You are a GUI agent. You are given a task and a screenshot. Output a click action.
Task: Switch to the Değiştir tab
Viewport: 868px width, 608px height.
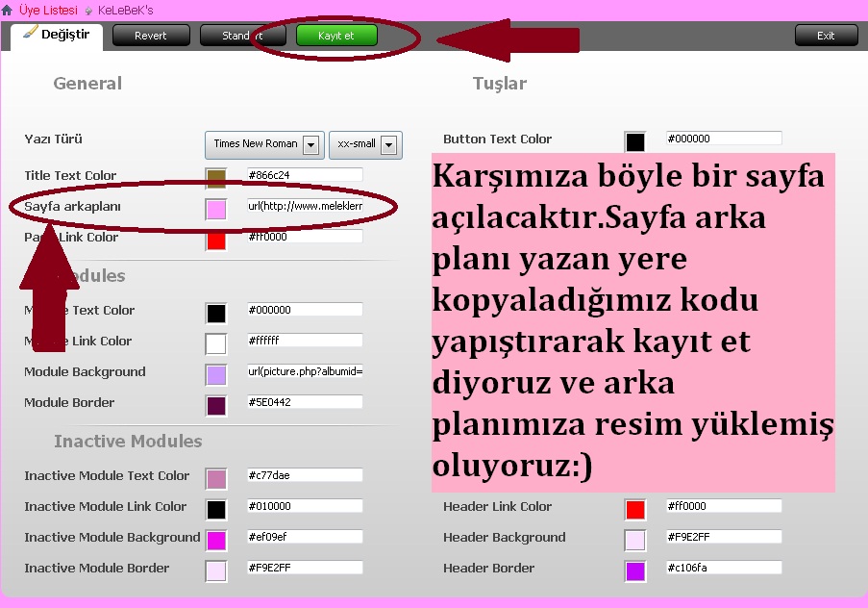pyautogui.click(x=57, y=36)
